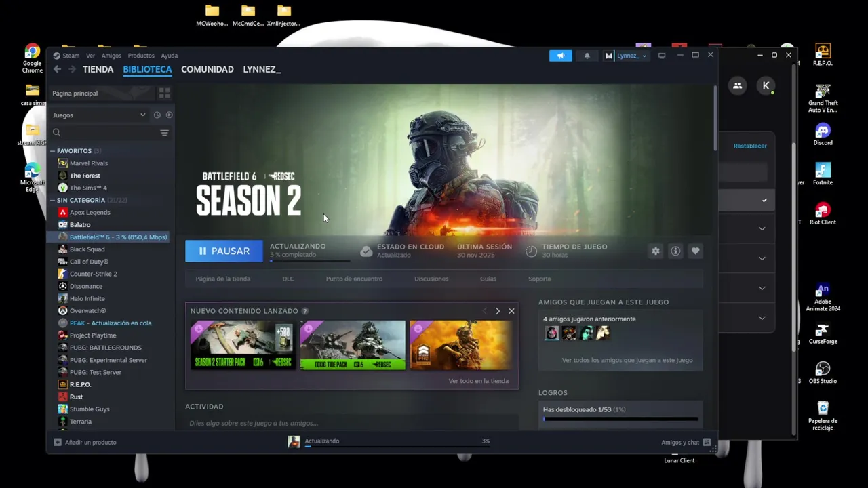Open the Juegos filter dropdown
Screen dimensions: 868x488
coord(99,115)
